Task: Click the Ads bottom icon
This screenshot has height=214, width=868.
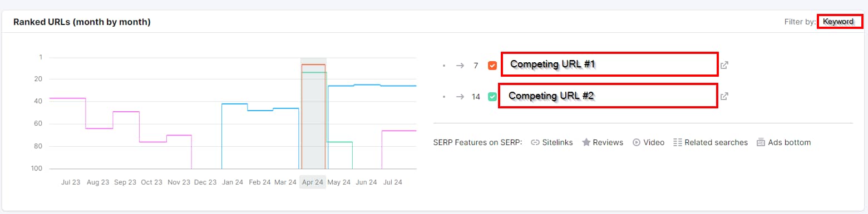Action: [x=761, y=142]
